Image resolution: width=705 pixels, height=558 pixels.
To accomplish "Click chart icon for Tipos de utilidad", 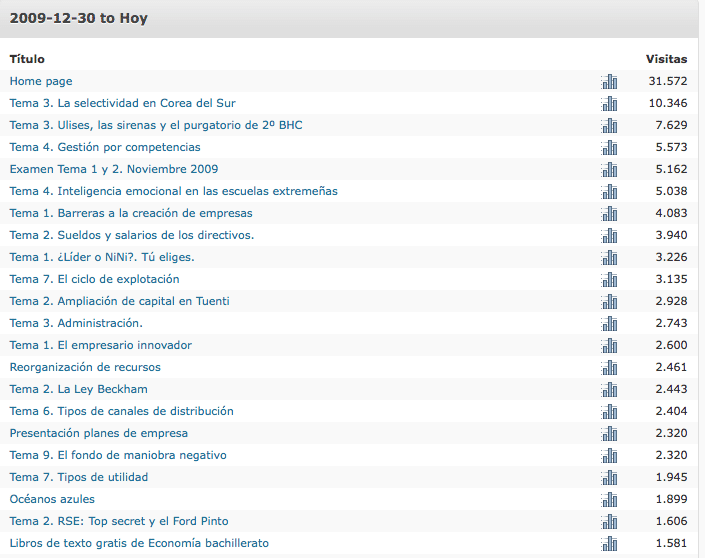I will point(609,477).
